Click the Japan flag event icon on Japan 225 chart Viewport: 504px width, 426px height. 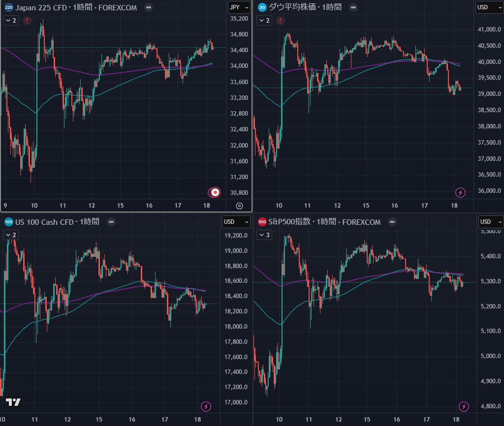point(215,192)
